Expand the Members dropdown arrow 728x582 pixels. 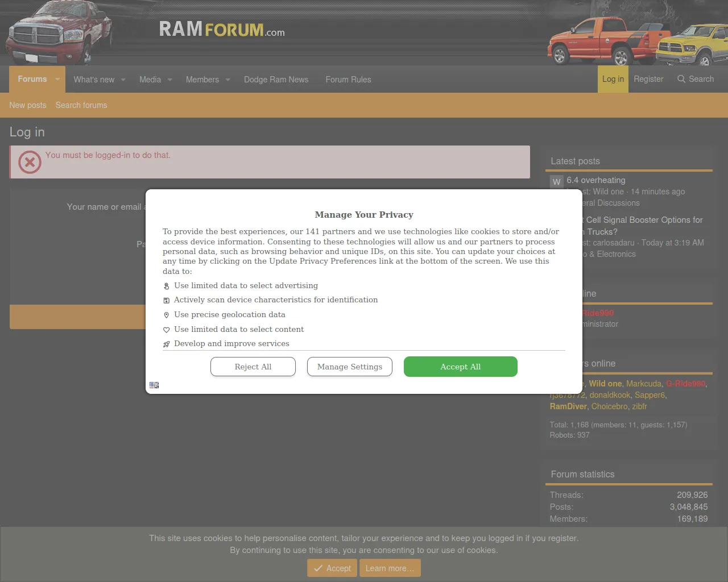click(x=227, y=80)
